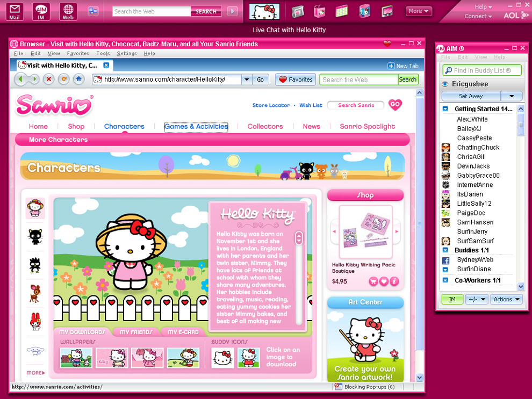The height and width of the screenshot is (399, 532).
Task: Open the AOL Mail icon
Action: pos(15,11)
